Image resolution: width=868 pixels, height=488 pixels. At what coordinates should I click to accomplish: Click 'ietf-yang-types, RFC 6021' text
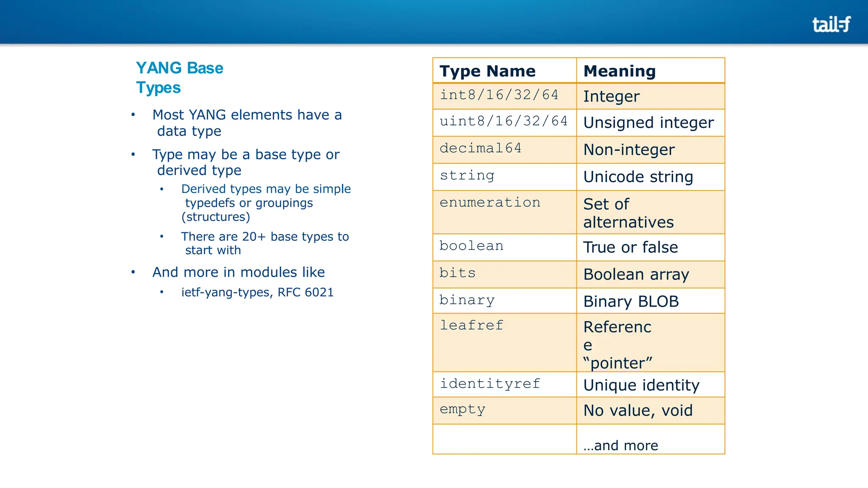(x=257, y=292)
